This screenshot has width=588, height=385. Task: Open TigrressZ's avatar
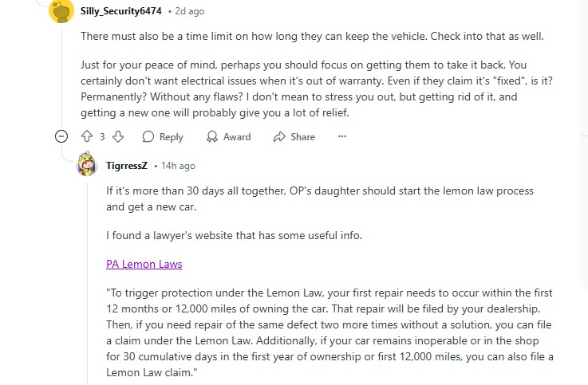click(x=87, y=166)
